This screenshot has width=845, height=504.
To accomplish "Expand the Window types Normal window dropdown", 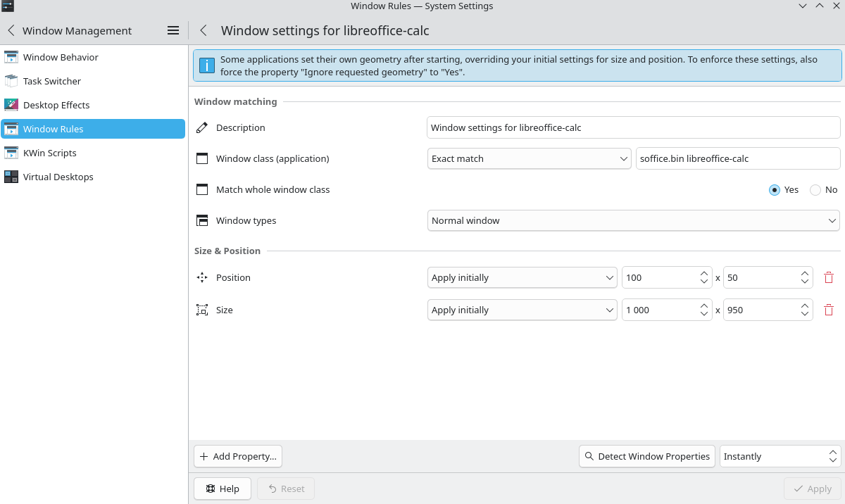I will (x=634, y=220).
